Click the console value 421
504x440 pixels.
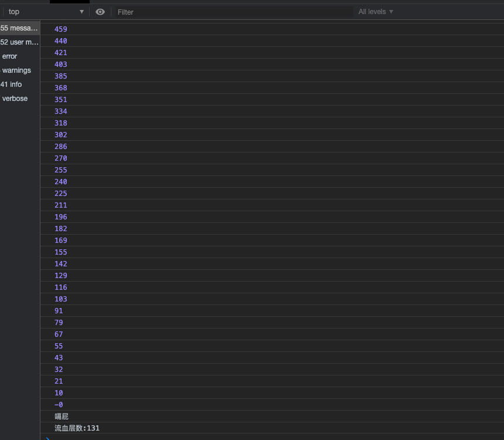coord(61,53)
